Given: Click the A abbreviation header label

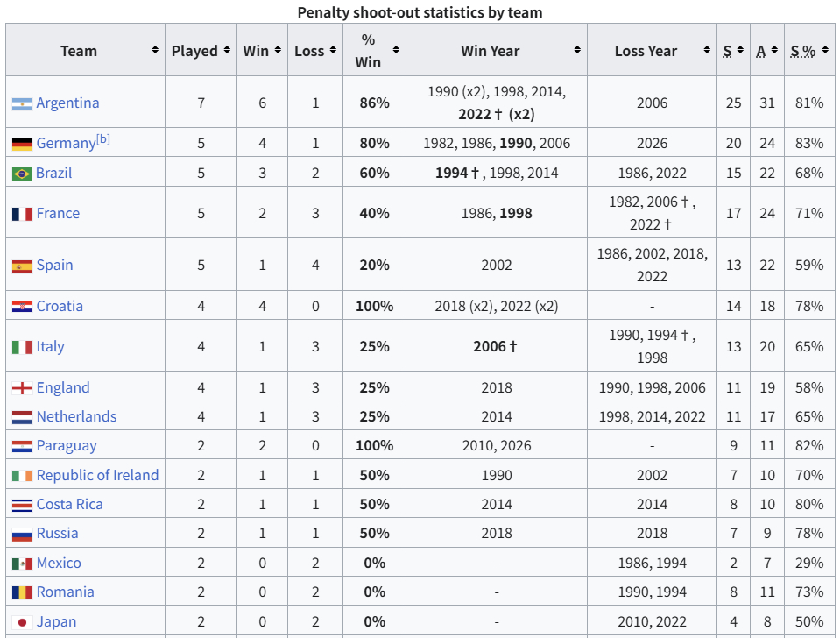Looking at the screenshot, I should tap(760, 51).
